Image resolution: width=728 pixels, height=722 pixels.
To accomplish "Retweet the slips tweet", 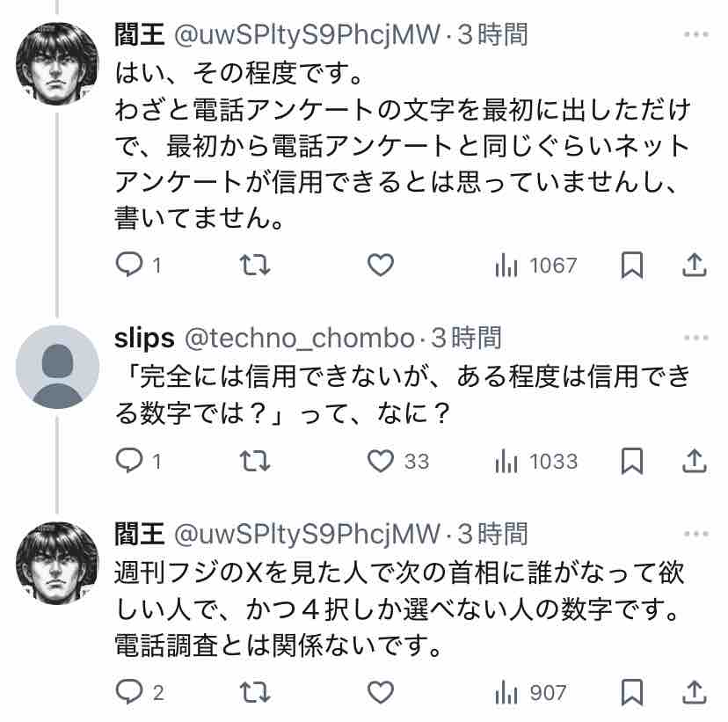I will click(x=255, y=461).
